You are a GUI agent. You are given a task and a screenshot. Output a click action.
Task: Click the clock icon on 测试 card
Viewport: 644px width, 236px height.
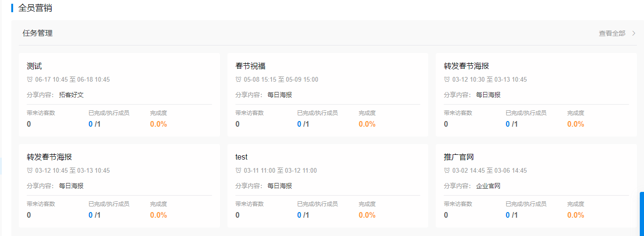(30, 79)
